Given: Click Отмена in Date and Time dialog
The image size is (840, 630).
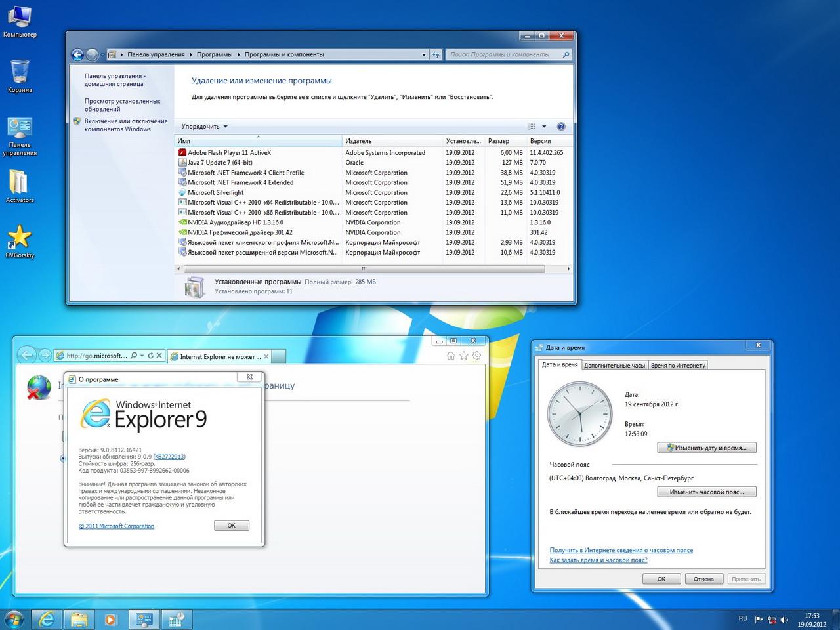Looking at the screenshot, I should (703, 579).
